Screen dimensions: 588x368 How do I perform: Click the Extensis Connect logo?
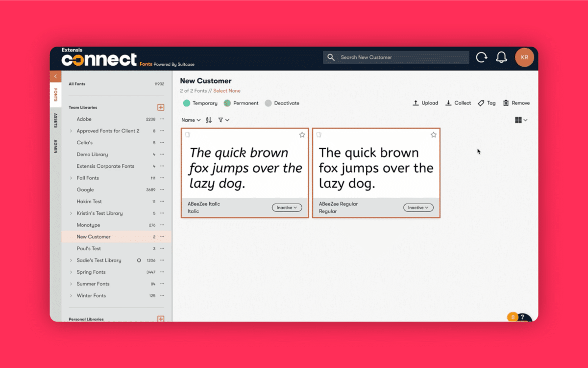[99, 58]
